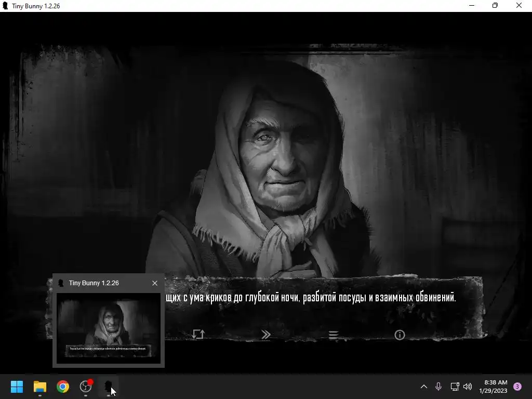The height and width of the screenshot is (399, 532).
Task: Open Google Chrome from the taskbar
Action: pyautogui.click(x=63, y=387)
